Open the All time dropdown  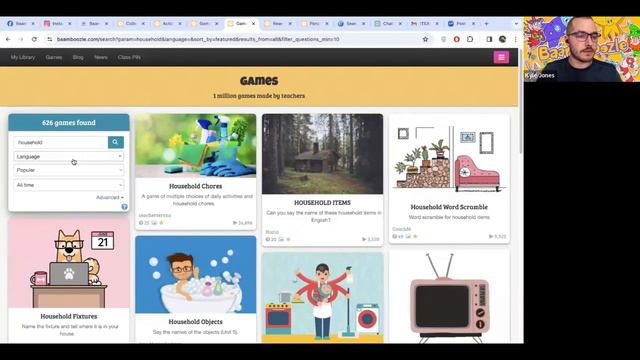(69, 185)
